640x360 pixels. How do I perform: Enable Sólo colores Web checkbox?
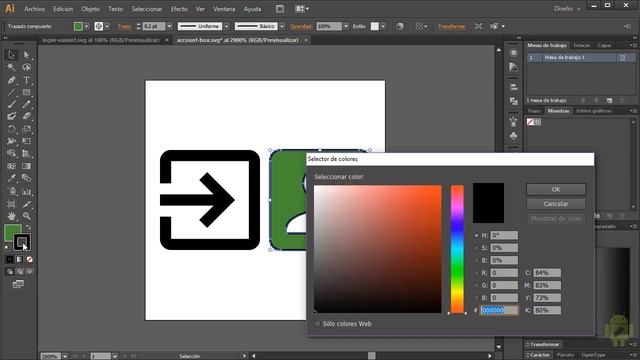coord(318,324)
